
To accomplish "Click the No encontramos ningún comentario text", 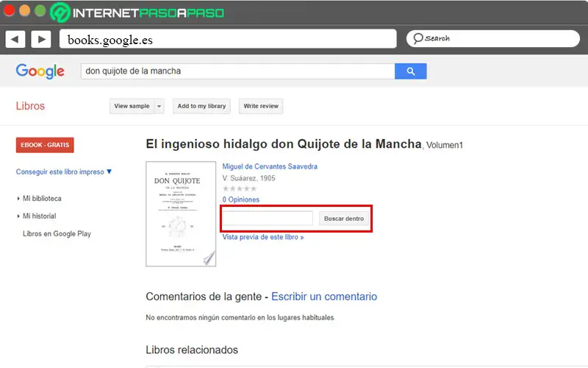I will tap(240, 317).
